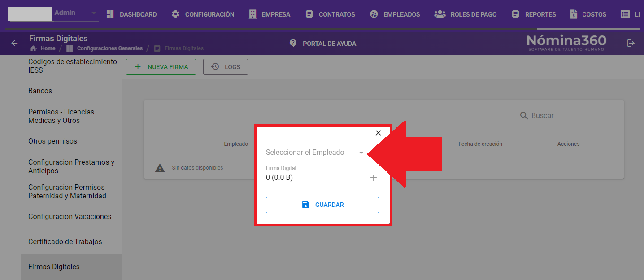Click the Guardar button

point(322,205)
